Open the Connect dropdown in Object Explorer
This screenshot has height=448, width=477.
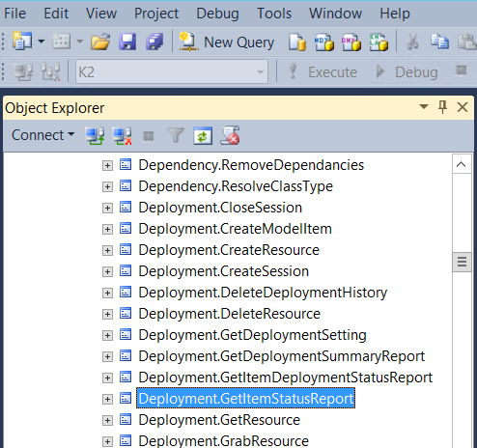42,135
